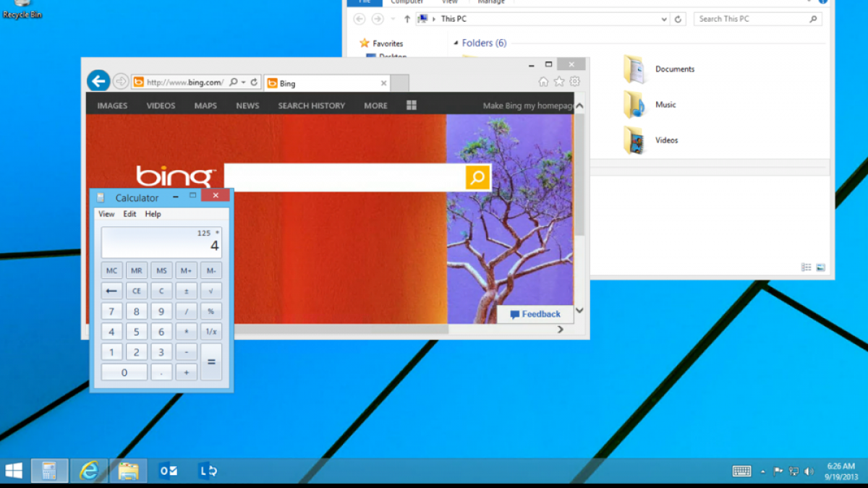Click the Search This PC field
The height and width of the screenshot is (488, 868).
(751, 19)
